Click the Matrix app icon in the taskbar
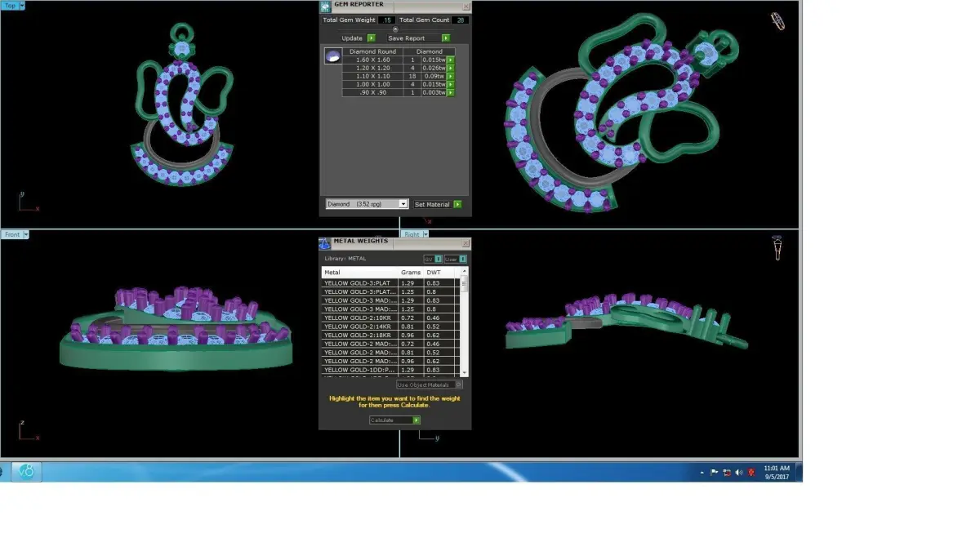The image size is (980, 551). click(x=25, y=471)
